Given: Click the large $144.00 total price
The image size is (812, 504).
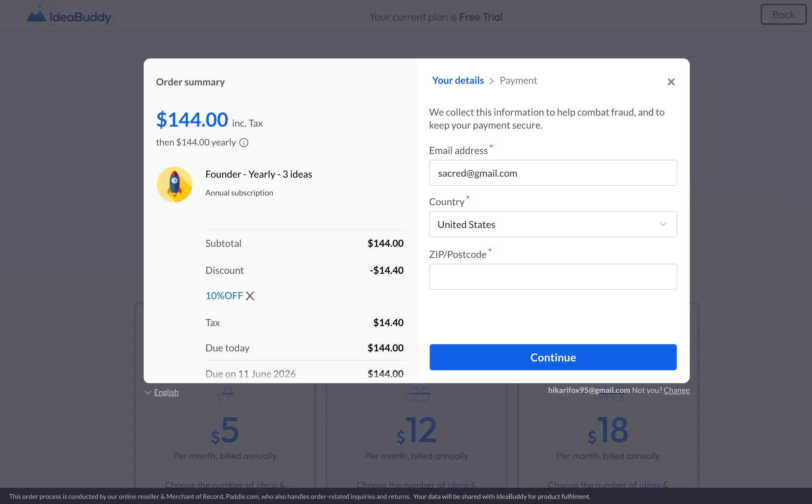Looking at the screenshot, I should (192, 119).
